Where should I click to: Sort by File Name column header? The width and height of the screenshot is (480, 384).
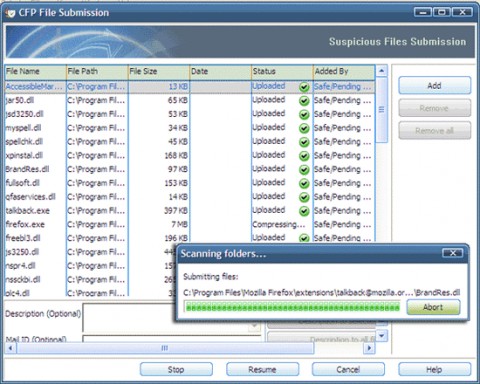[36, 72]
